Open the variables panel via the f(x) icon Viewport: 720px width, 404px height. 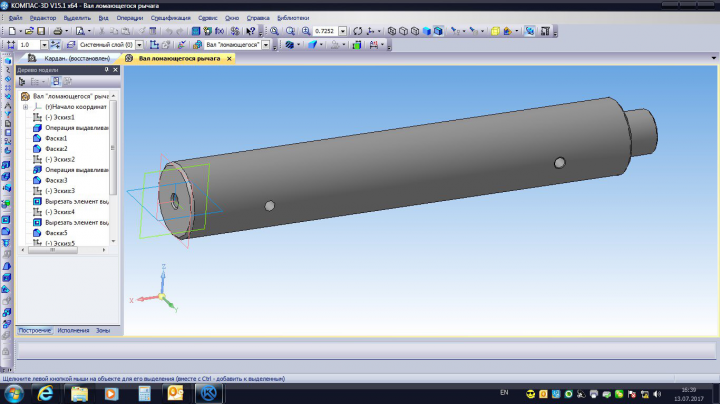pyautogui.click(x=219, y=31)
